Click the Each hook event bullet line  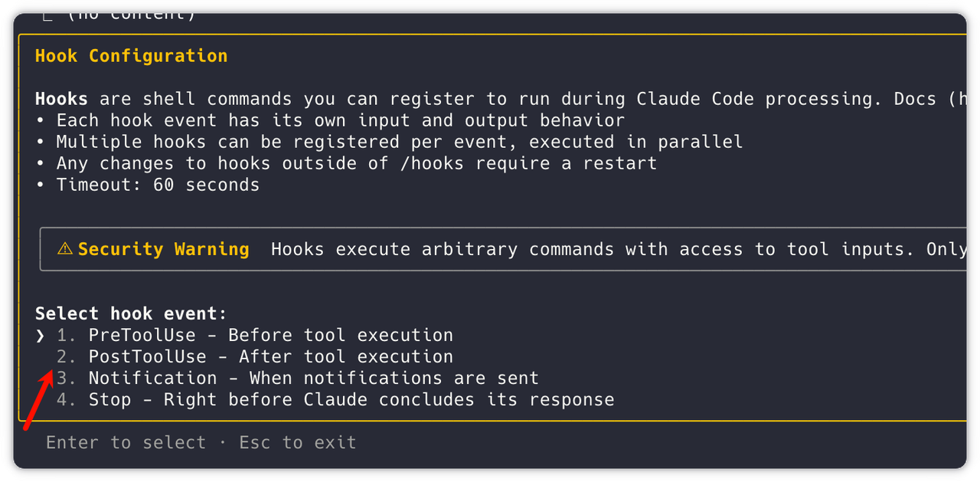tap(340, 120)
